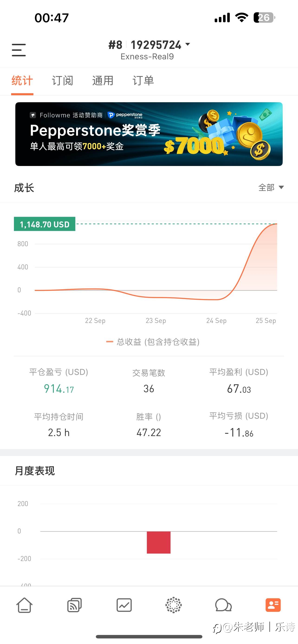Open the circular community icon in bottom bar
This screenshot has height=644, width=298.
pyautogui.click(x=174, y=605)
